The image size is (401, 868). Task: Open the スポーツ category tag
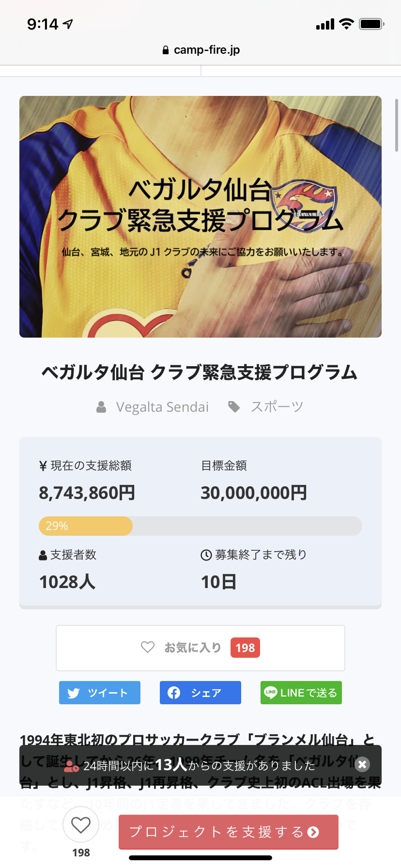click(277, 407)
